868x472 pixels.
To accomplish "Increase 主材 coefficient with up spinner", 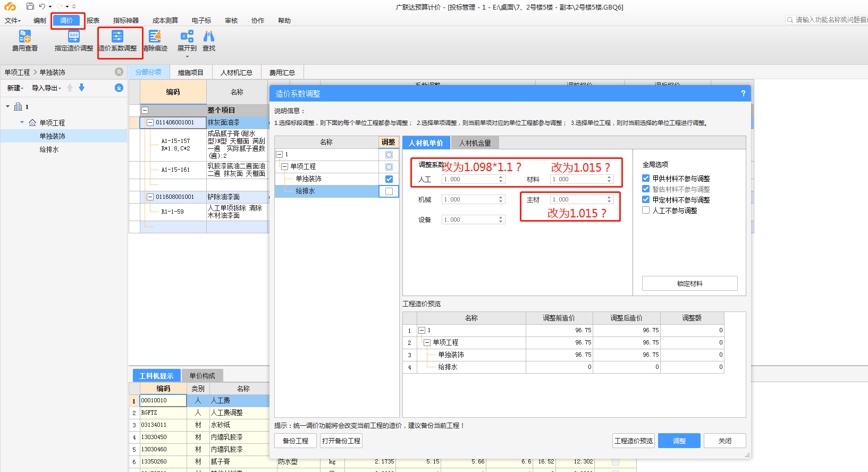I will coord(609,197).
